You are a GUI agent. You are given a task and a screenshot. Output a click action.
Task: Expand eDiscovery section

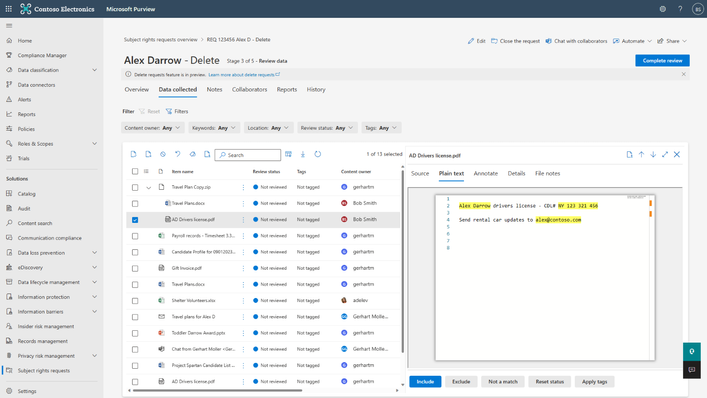94,267
